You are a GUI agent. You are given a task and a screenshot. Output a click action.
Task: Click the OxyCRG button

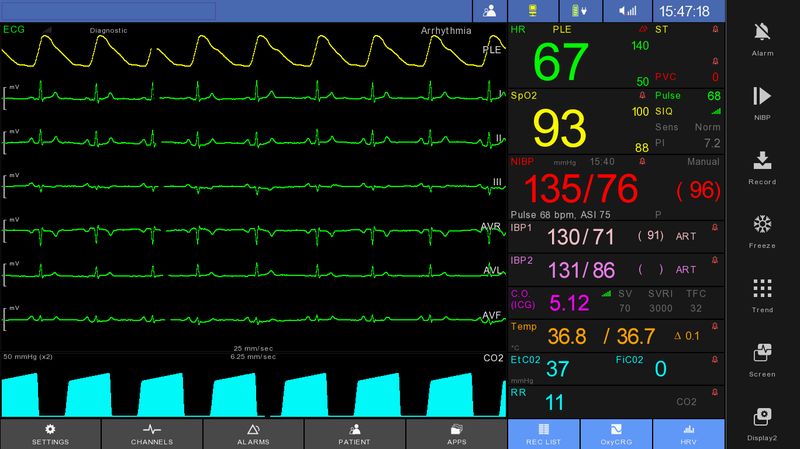(616, 434)
